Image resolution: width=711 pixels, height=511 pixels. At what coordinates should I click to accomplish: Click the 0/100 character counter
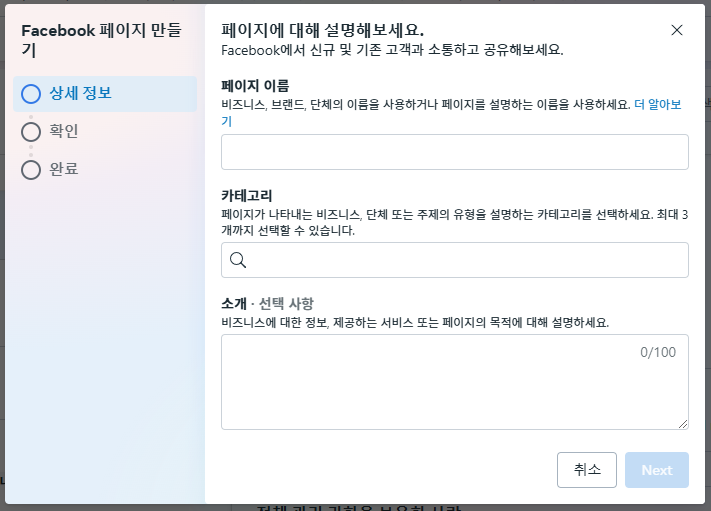[658, 352]
